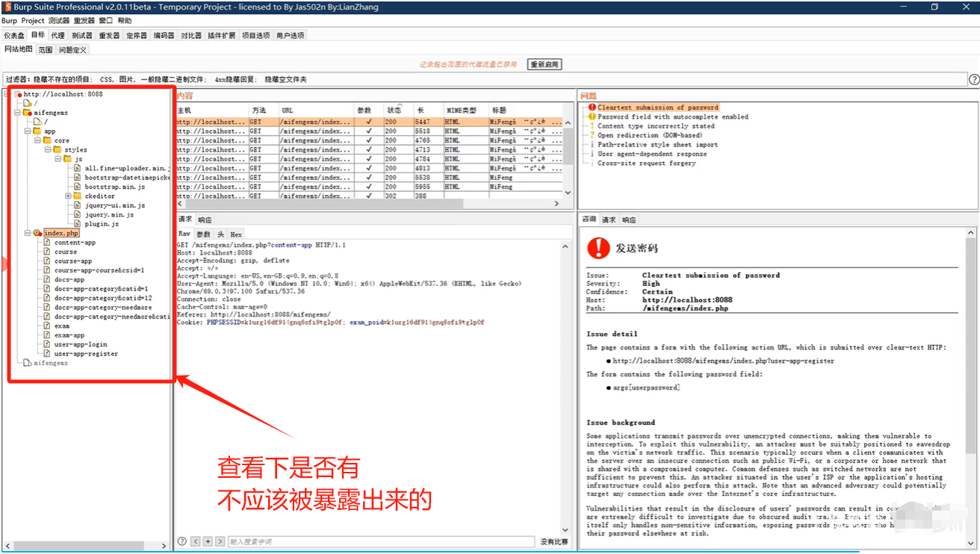Click params checkmark in row with length 4765
Image resolution: width=980 pixels, height=554 pixels.
[369, 140]
